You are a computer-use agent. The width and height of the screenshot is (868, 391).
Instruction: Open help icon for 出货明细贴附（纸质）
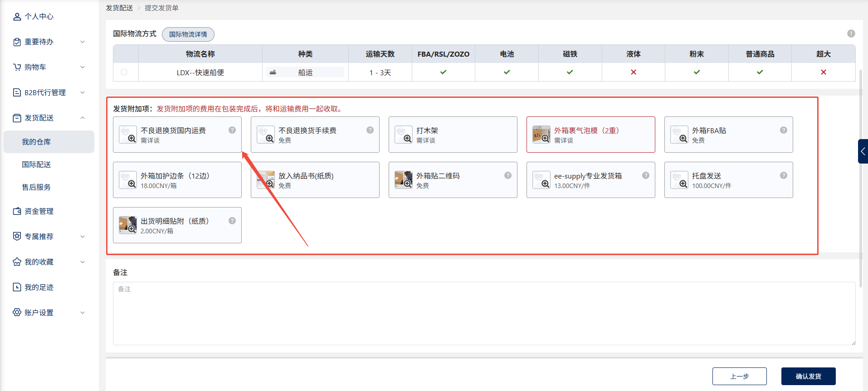click(x=232, y=221)
